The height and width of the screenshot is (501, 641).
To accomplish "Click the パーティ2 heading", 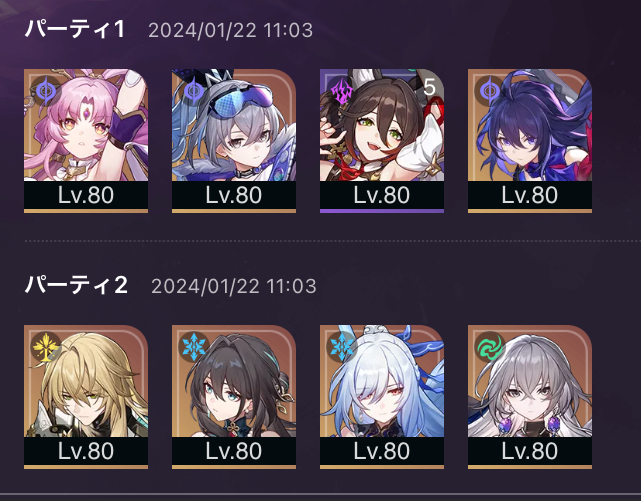I will 76,285.
